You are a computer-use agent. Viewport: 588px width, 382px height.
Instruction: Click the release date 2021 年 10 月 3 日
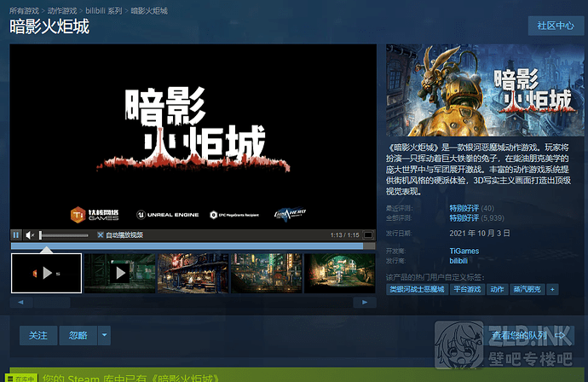480,234
